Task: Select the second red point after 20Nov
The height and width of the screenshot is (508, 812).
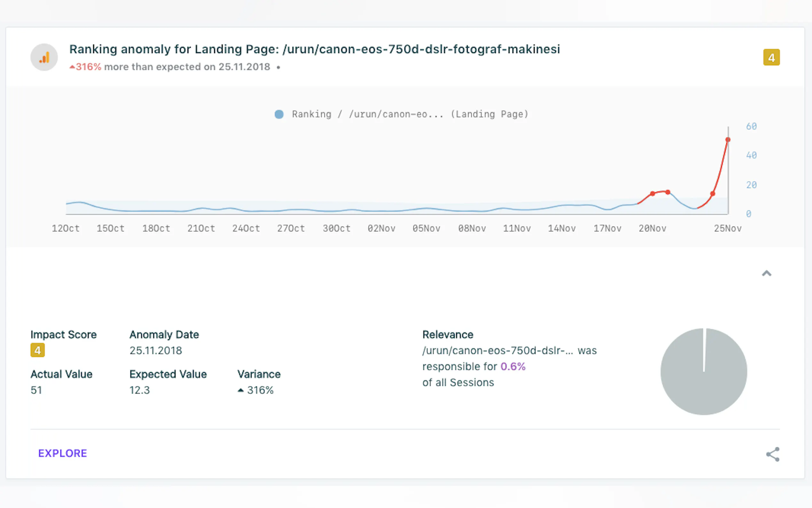Action: pos(668,192)
